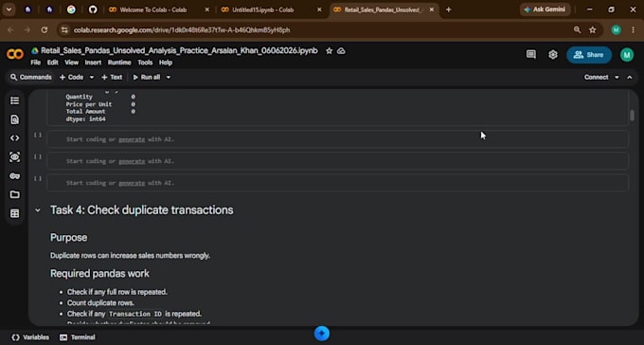Collapse the Task 4 section
The width and height of the screenshot is (644, 345).
click(38, 210)
